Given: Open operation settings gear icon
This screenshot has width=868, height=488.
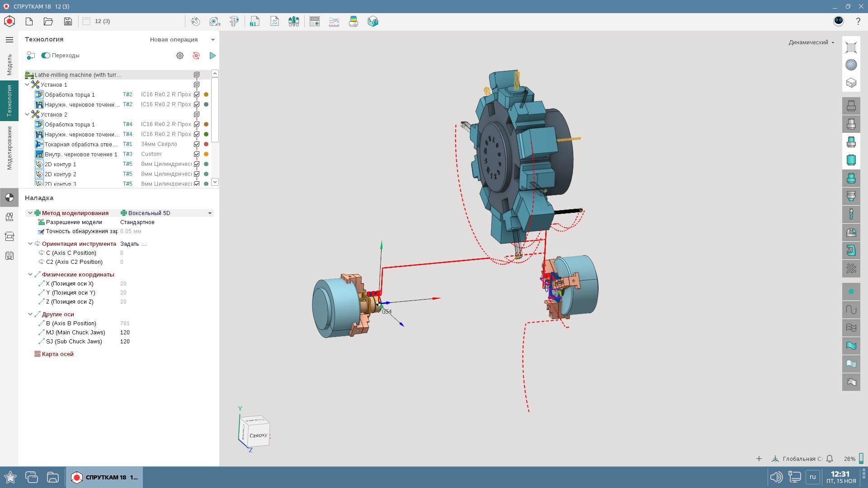Looking at the screenshot, I should [180, 56].
